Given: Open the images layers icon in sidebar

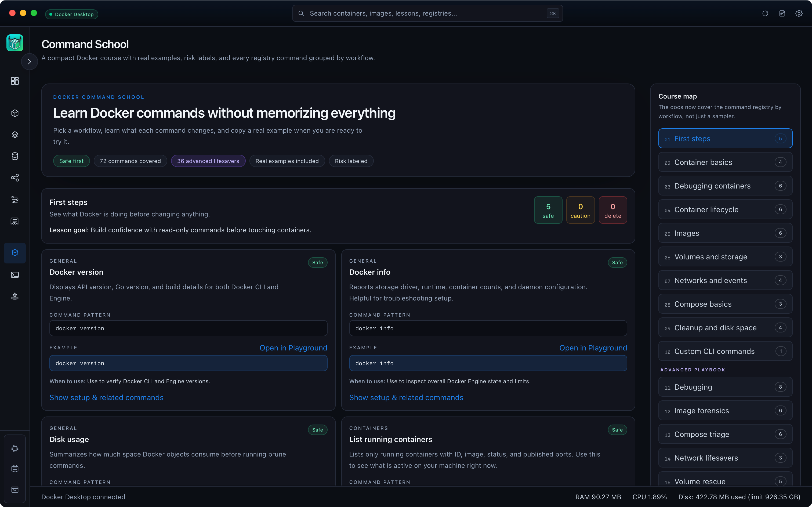Looking at the screenshot, I should coord(15,135).
